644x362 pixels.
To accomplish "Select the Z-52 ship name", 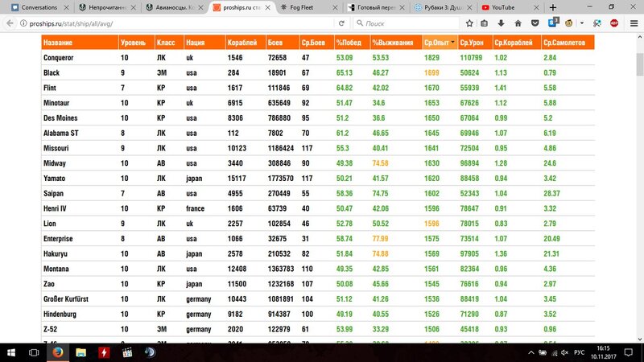I will point(50,330).
